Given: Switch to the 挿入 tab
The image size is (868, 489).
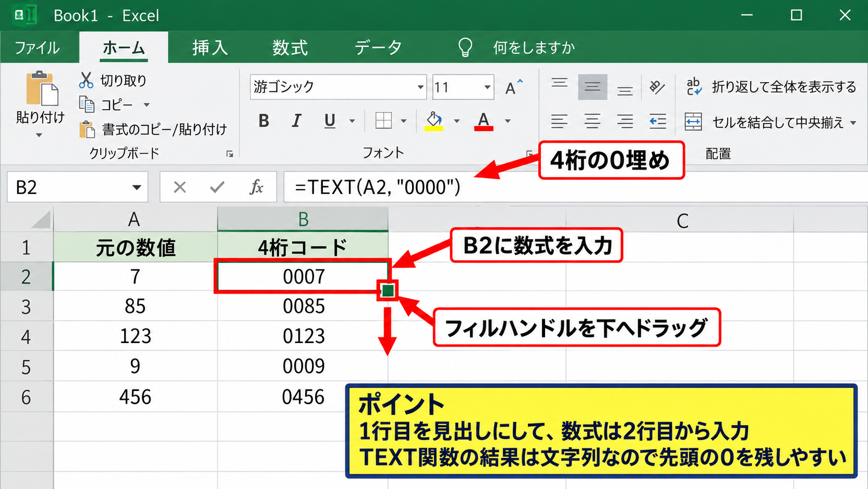Looking at the screenshot, I should pos(210,47).
